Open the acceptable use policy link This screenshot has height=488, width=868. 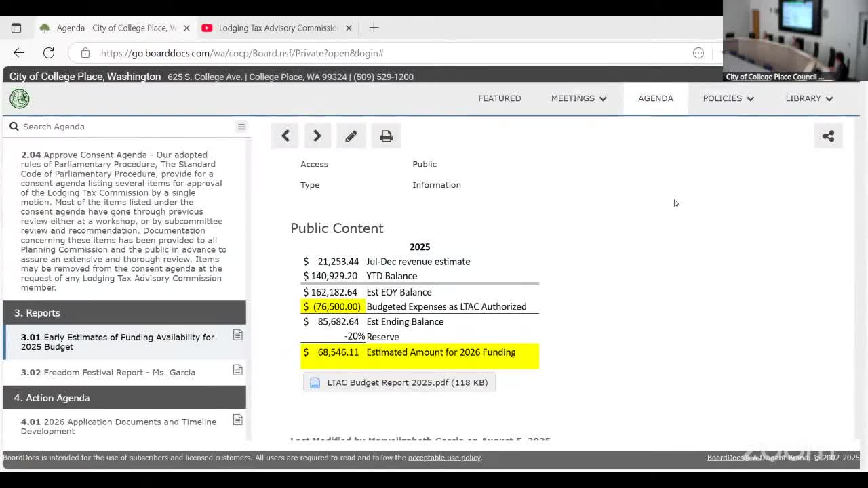click(444, 457)
